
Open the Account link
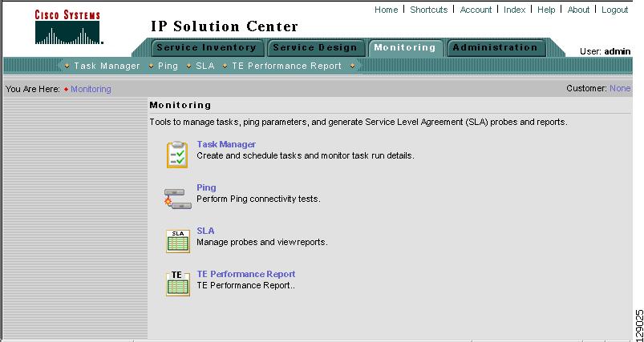point(476,10)
